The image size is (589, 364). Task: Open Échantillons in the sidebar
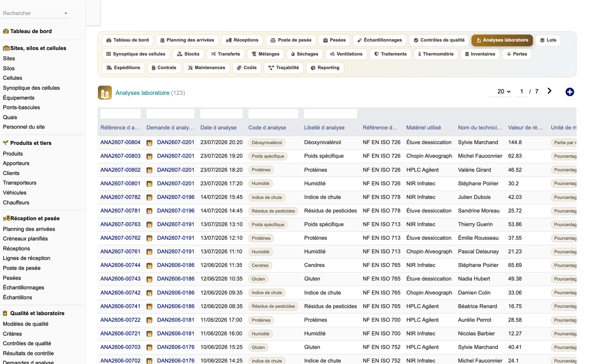tap(18, 298)
